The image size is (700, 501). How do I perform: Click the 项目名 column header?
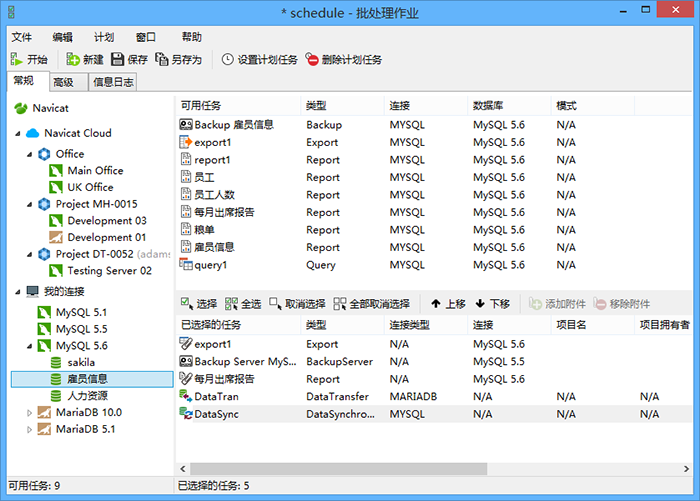(x=592, y=325)
